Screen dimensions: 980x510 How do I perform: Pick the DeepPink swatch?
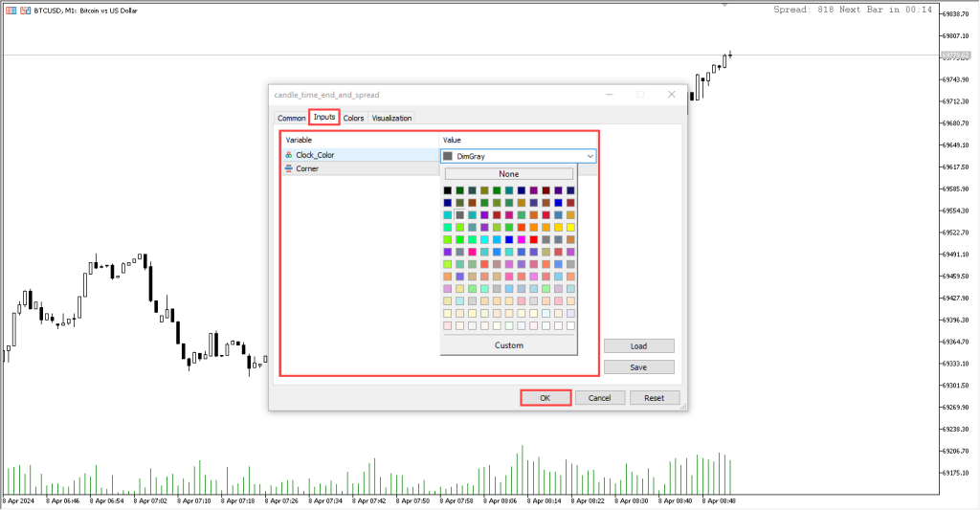coord(472,252)
